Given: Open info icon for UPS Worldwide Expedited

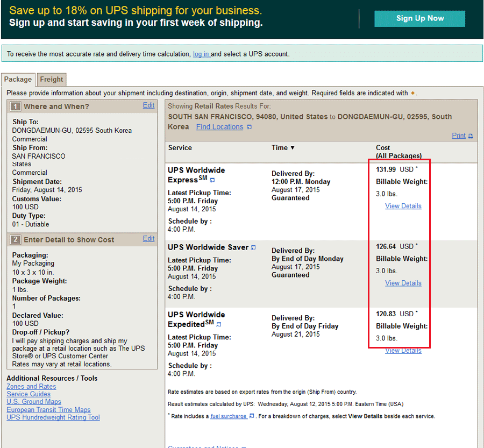Looking at the screenshot, I should [x=219, y=324].
